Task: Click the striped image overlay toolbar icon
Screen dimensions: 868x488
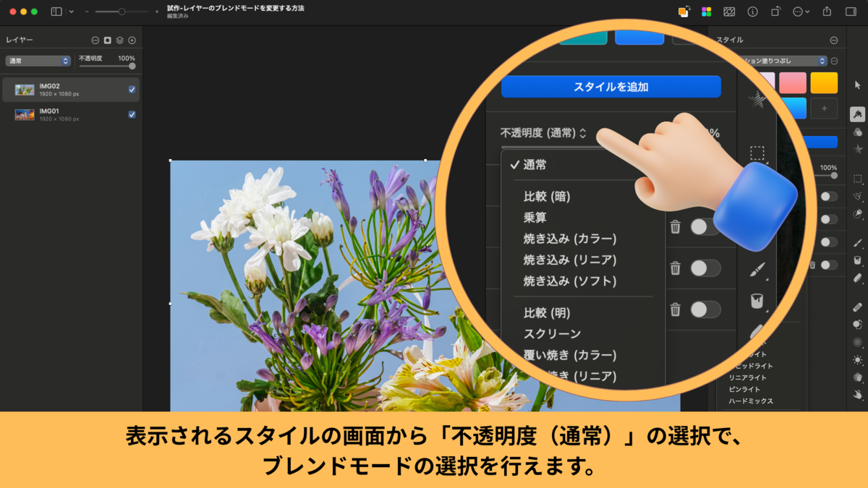Action: 729,12
